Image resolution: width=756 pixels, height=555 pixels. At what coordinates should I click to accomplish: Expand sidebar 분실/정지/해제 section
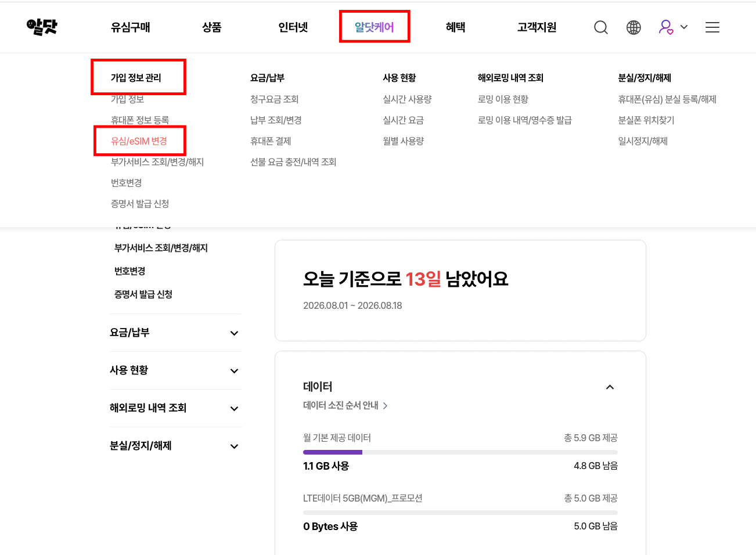click(175, 446)
